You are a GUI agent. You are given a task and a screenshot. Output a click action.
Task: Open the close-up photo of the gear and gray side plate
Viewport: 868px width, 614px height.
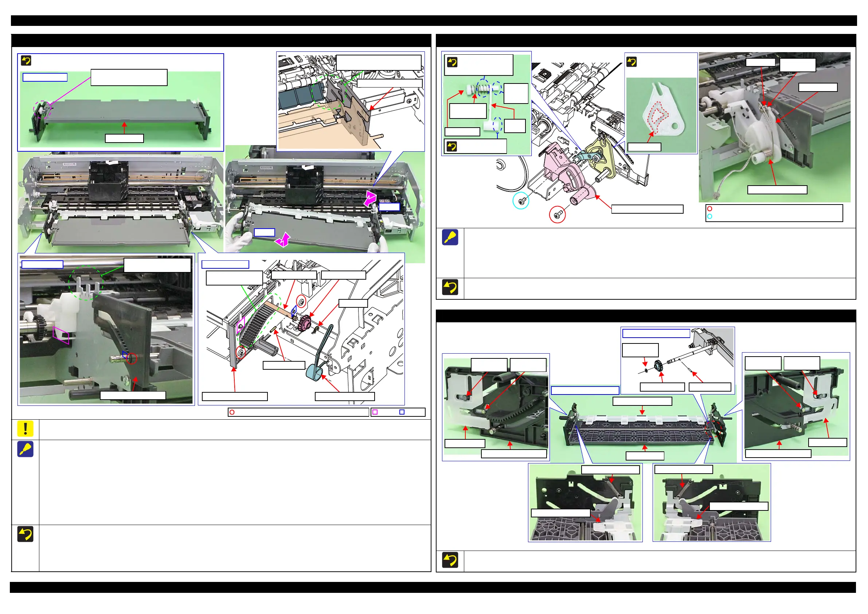pyautogui.click(x=106, y=330)
